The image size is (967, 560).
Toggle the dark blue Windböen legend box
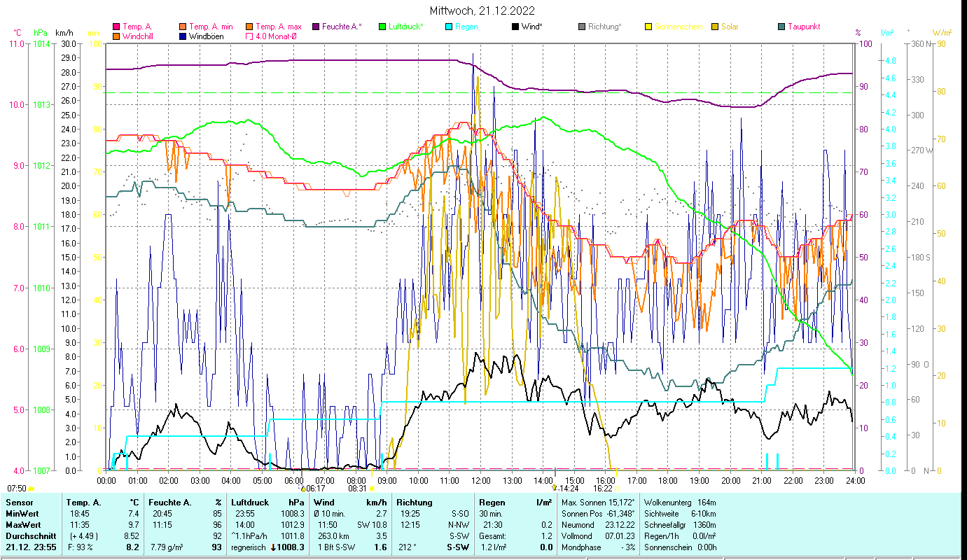pos(183,36)
